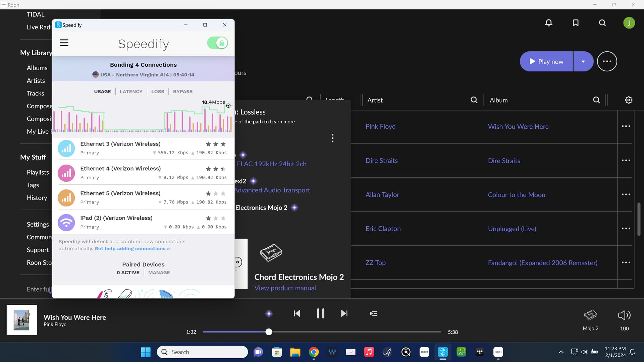This screenshot has height=362, width=644.
Task: Open MANAGE for Paired Devices
Action: coord(159,273)
